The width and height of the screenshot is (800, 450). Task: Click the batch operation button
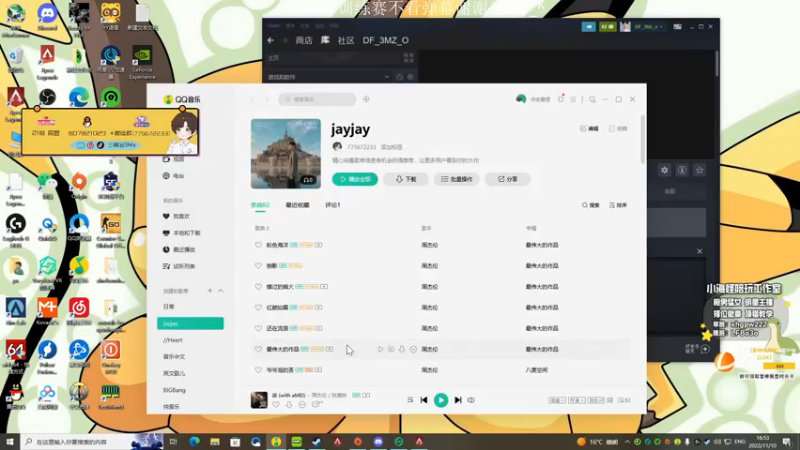[457, 179]
